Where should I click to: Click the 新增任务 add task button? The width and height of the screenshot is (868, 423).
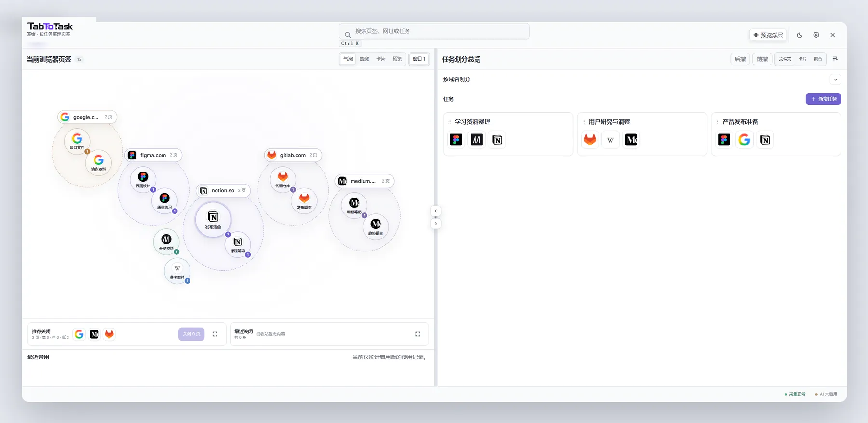[823, 99]
